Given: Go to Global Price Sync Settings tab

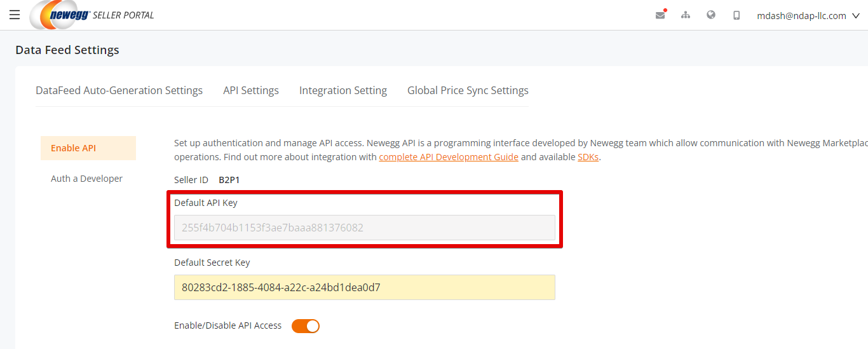Looking at the screenshot, I should (468, 90).
